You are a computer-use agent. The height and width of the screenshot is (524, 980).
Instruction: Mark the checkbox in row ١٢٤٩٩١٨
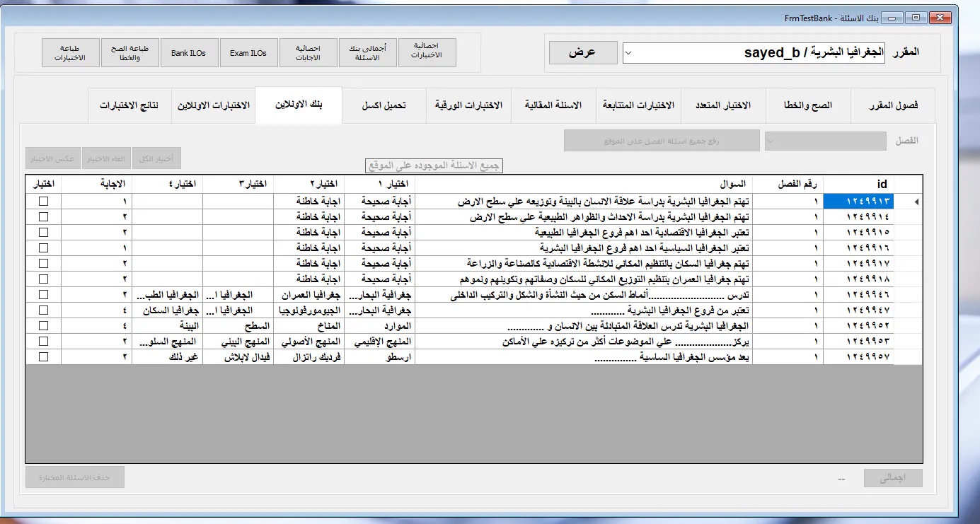pyautogui.click(x=44, y=279)
